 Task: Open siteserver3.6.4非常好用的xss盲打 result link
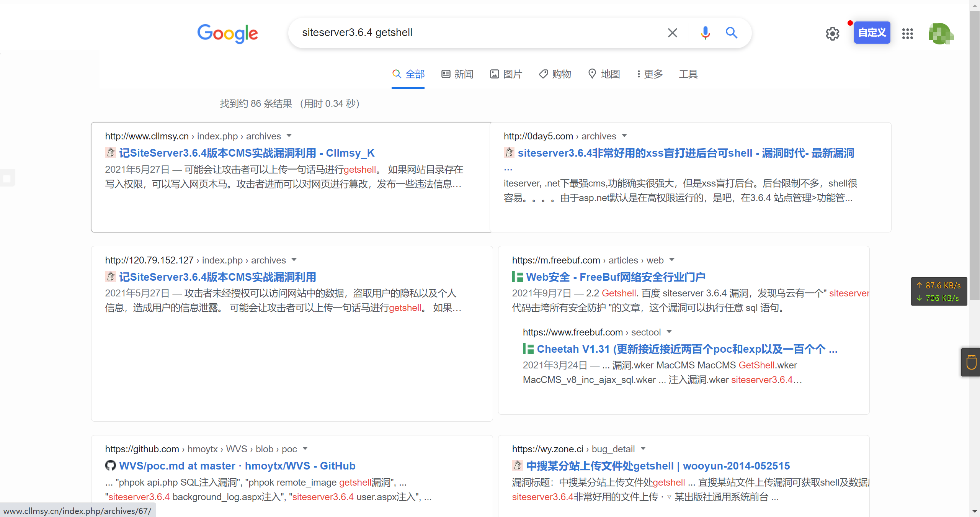coord(686,153)
